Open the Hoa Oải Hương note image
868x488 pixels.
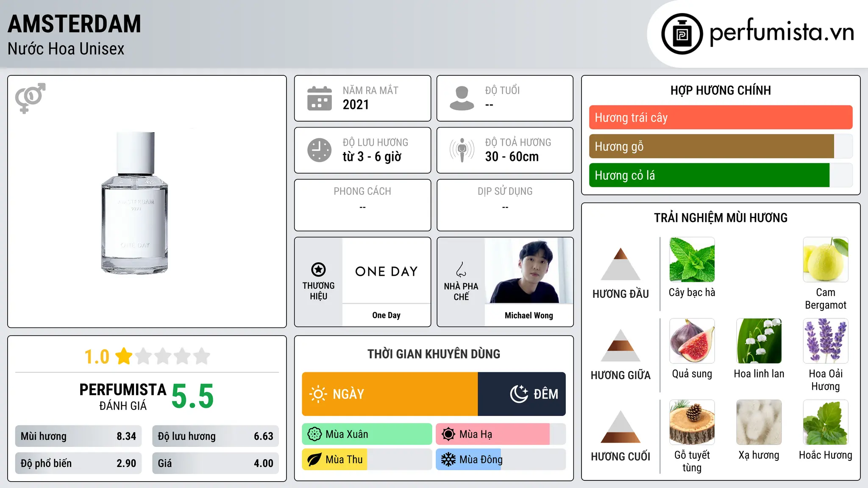click(x=826, y=341)
